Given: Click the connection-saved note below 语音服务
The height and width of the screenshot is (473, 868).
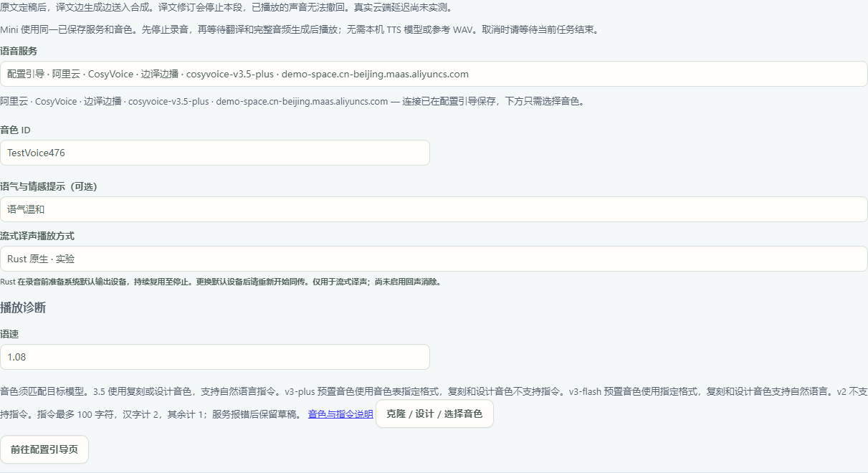Looking at the screenshot, I should [292, 101].
